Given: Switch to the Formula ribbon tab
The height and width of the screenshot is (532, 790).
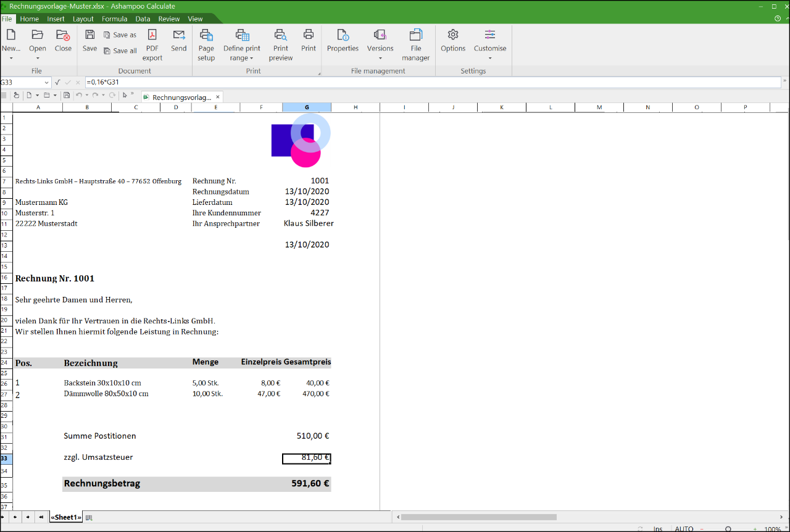Looking at the screenshot, I should click(115, 19).
